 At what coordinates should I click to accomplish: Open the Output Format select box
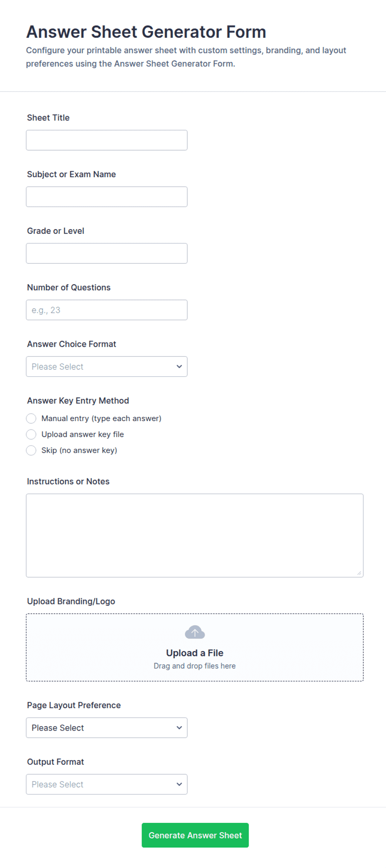107,784
